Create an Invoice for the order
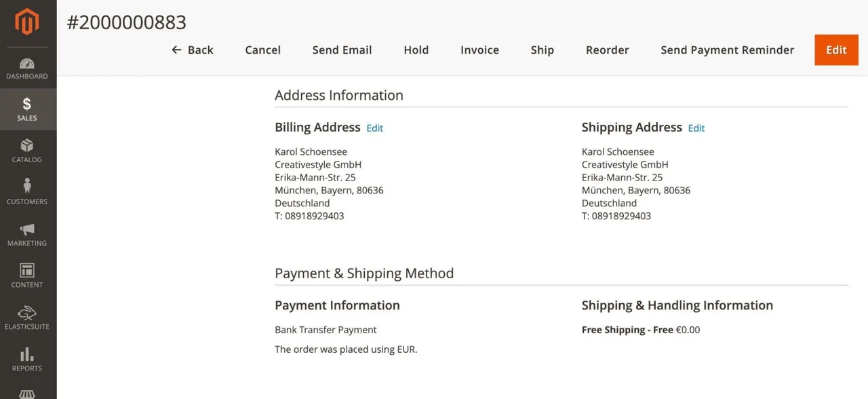The image size is (868, 399). tap(480, 50)
